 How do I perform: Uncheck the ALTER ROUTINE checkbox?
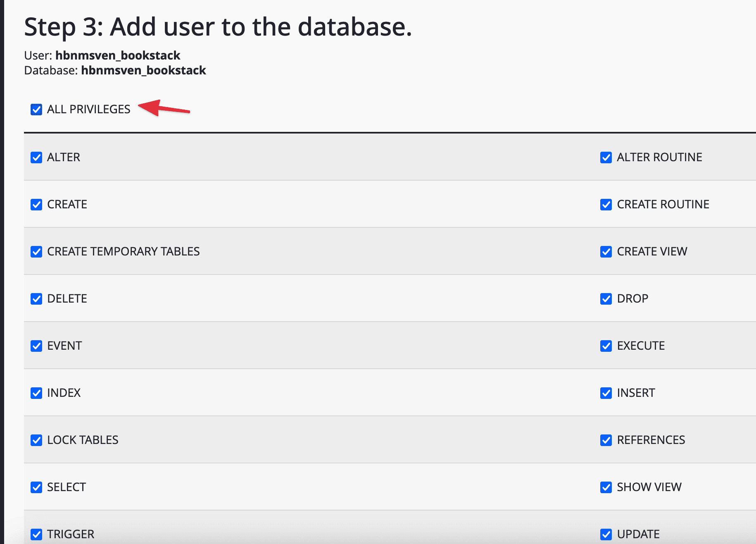[606, 157]
